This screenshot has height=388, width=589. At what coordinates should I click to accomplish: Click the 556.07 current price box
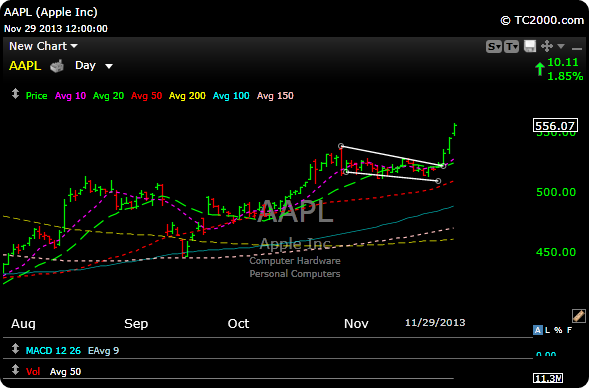point(555,125)
